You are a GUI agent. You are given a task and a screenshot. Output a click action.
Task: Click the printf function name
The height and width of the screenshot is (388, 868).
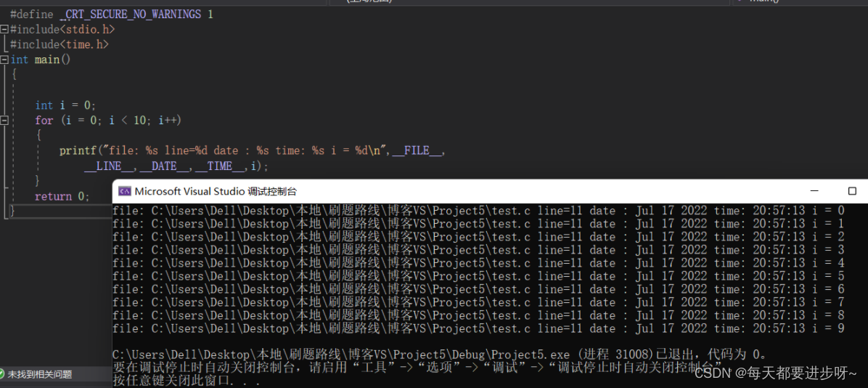(78, 150)
